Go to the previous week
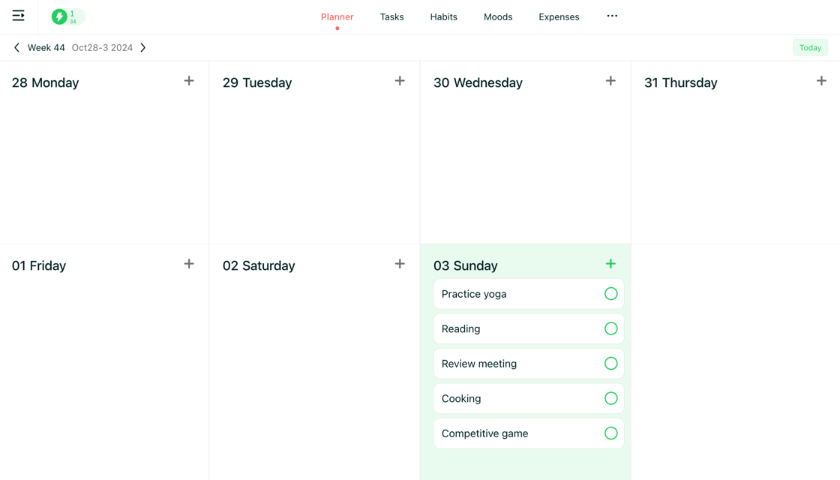Image resolution: width=840 pixels, height=480 pixels. pyautogui.click(x=17, y=48)
